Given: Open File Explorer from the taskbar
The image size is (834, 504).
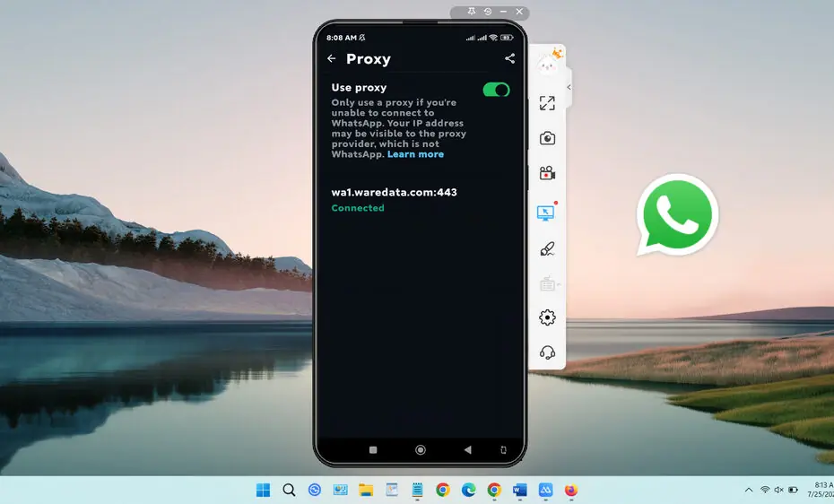Looking at the screenshot, I should pos(366,490).
